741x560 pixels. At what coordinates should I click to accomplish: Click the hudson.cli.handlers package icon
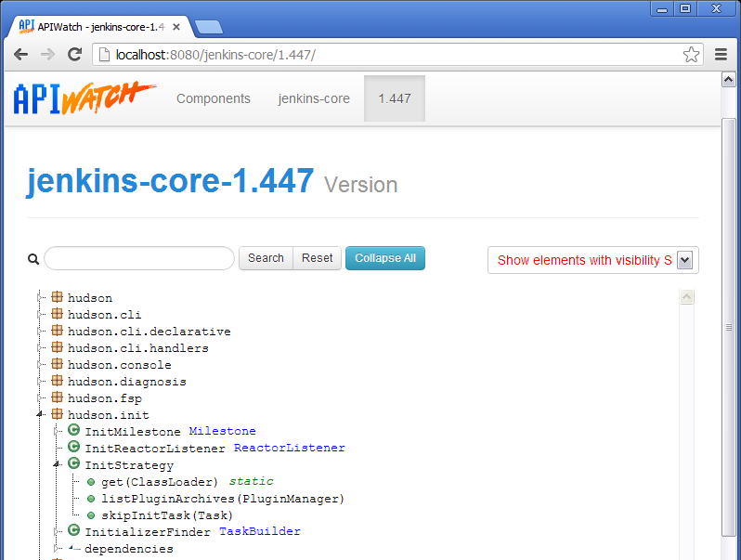[57, 347]
